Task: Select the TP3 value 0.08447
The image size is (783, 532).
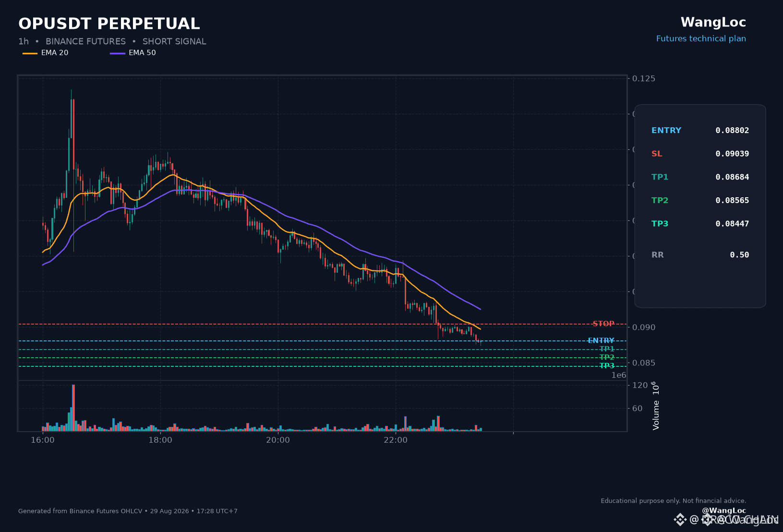Action: tap(732, 224)
